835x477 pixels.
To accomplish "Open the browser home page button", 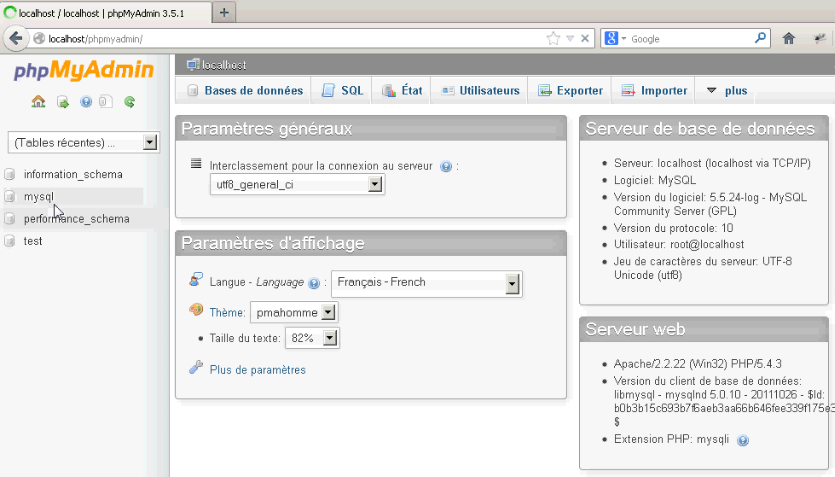I will (788, 39).
